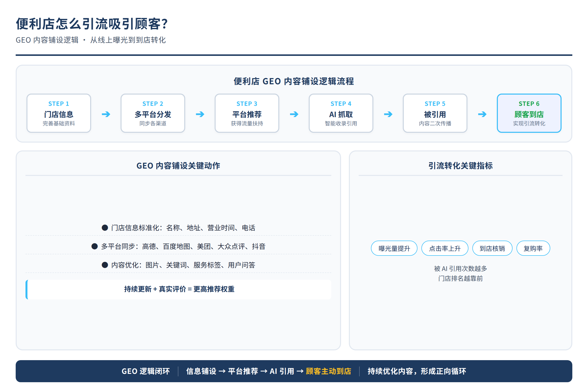
Task: Select the highlighted STEP 6 顾客到店 card
Action: tap(529, 113)
